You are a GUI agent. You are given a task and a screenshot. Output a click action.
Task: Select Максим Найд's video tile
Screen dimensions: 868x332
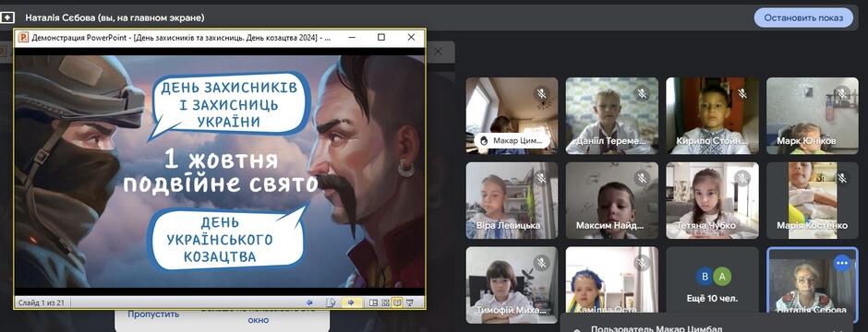pyautogui.click(x=611, y=200)
